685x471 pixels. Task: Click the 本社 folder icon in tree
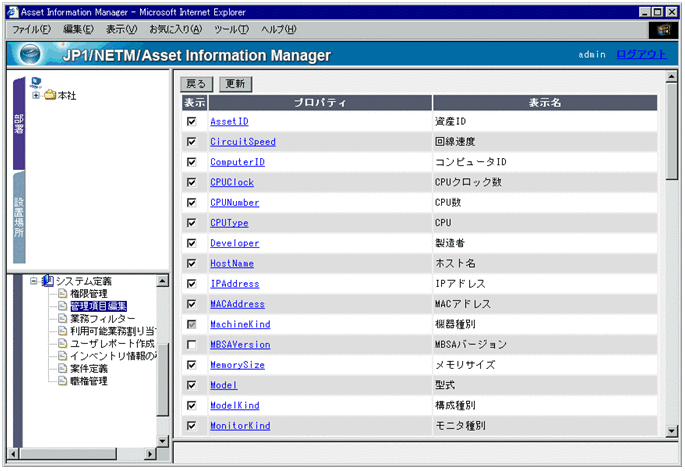point(50,96)
